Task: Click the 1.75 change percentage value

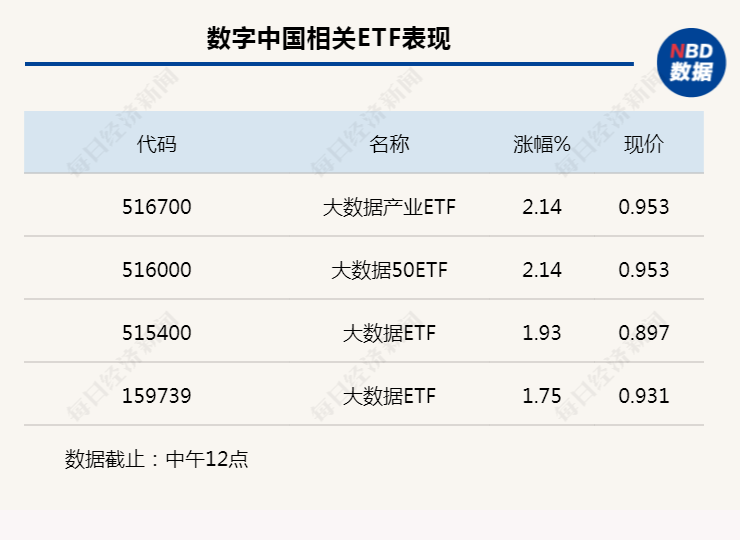Action: coord(542,396)
